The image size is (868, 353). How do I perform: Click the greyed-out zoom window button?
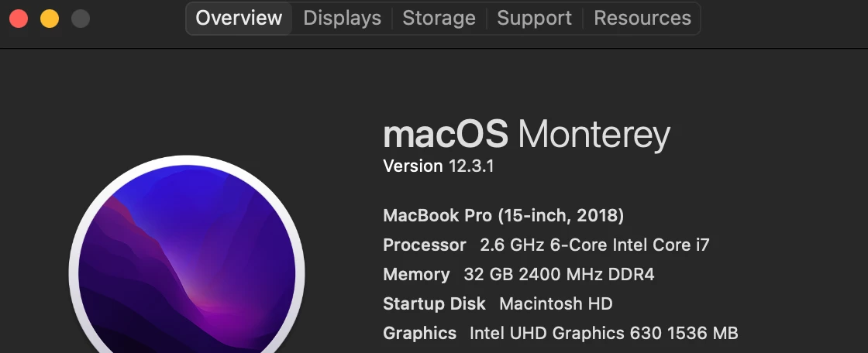coord(80,18)
